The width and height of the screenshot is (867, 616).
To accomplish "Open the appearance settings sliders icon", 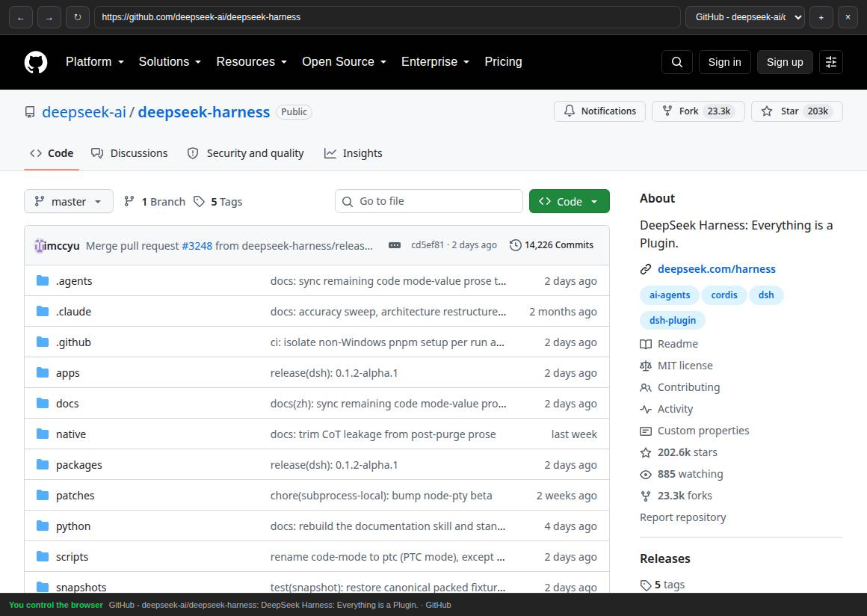I will (x=830, y=62).
